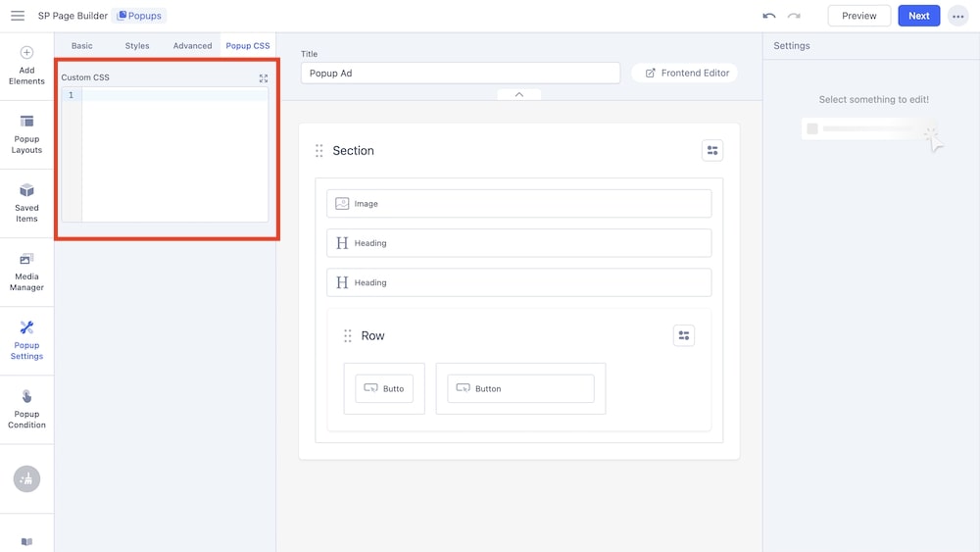Click the Preview button
Viewport: 980px width, 552px height.
click(858, 16)
